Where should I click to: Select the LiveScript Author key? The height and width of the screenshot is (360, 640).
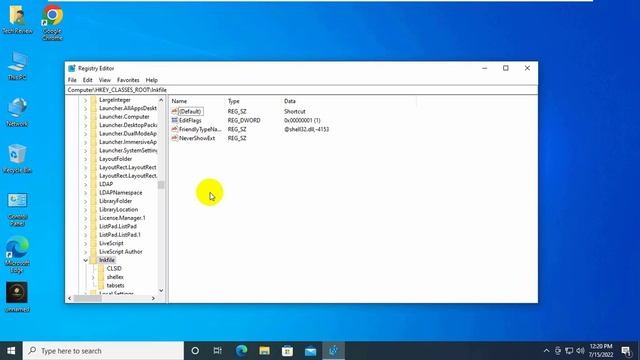click(121, 252)
